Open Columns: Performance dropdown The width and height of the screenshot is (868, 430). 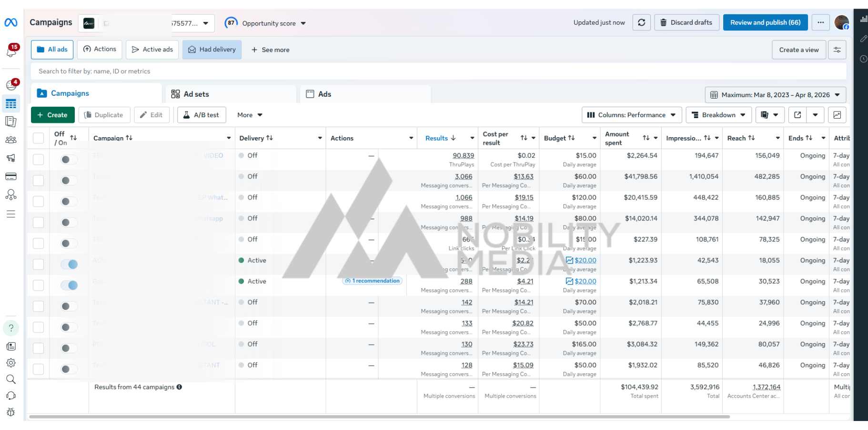[632, 115]
